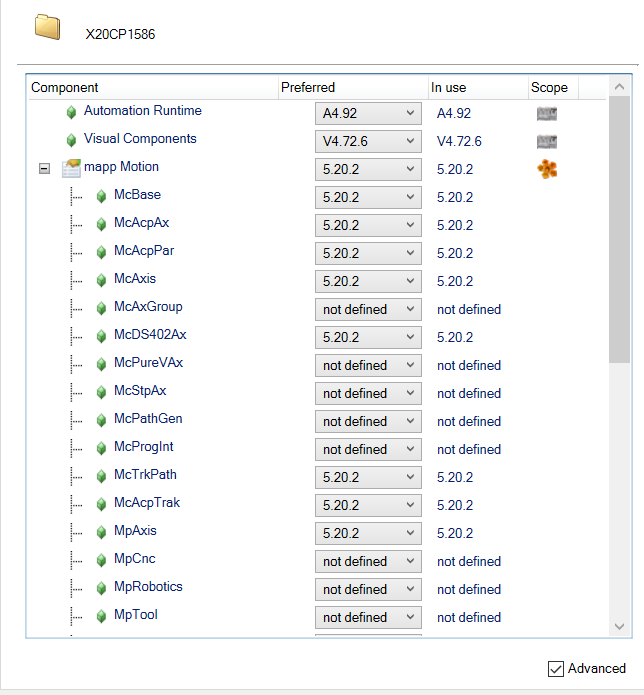
Task: Click the Scope column header
Action: click(x=550, y=87)
